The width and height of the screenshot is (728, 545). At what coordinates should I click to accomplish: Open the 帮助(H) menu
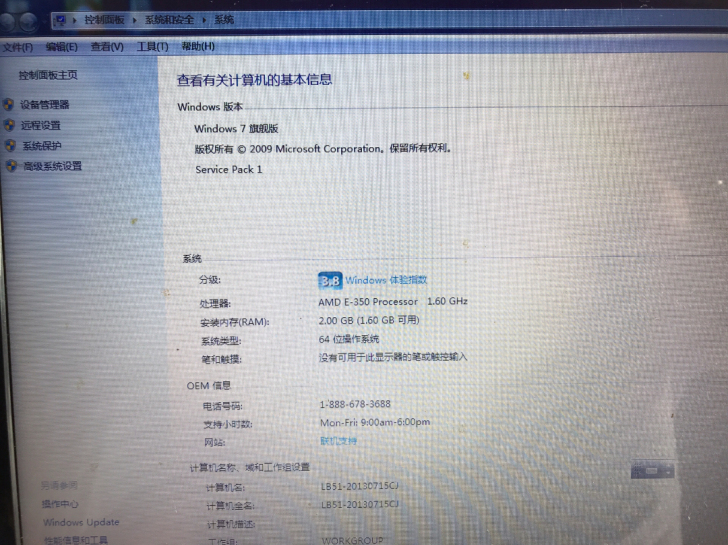[198, 46]
